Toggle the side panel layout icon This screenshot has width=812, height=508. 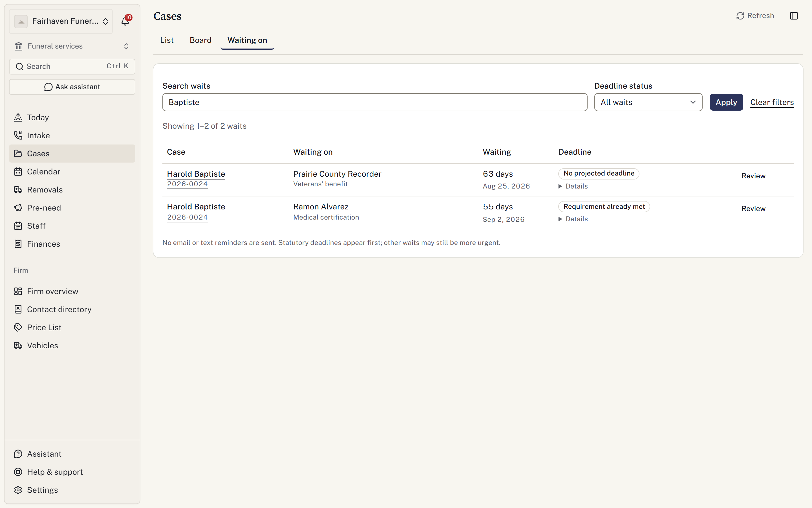pos(794,16)
